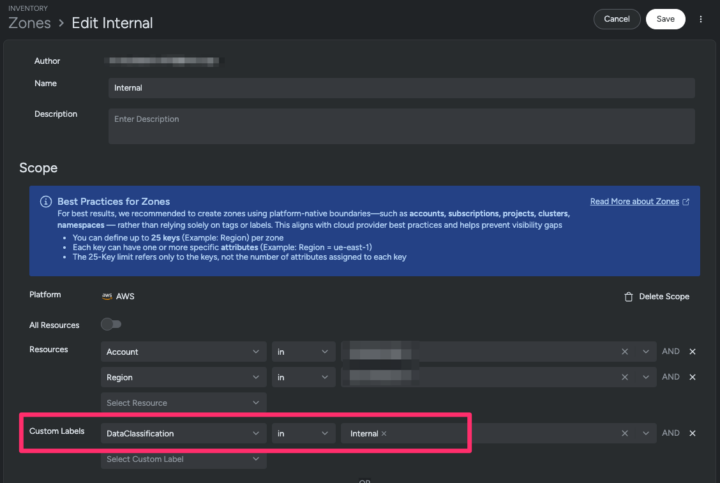This screenshot has height=483, width=720.
Task: Open Read More about Zones link
Action: pos(634,201)
